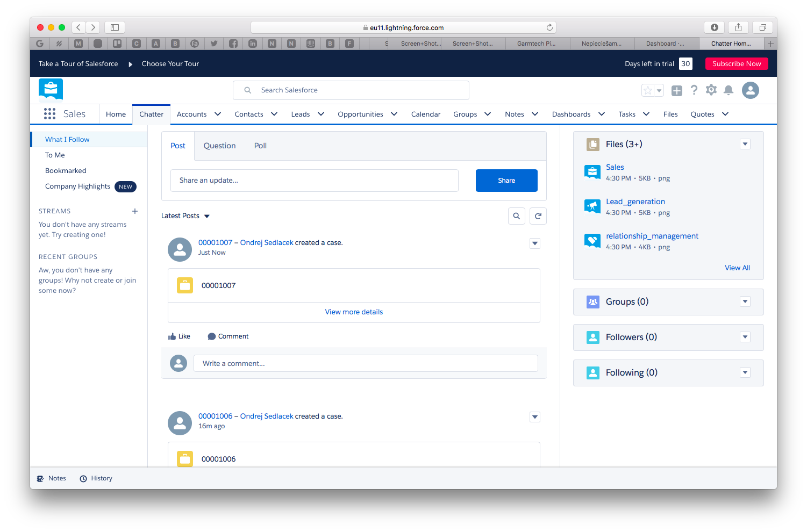The height and width of the screenshot is (532, 807).
Task: View notifications via the bell icon
Action: (x=729, y=90)
